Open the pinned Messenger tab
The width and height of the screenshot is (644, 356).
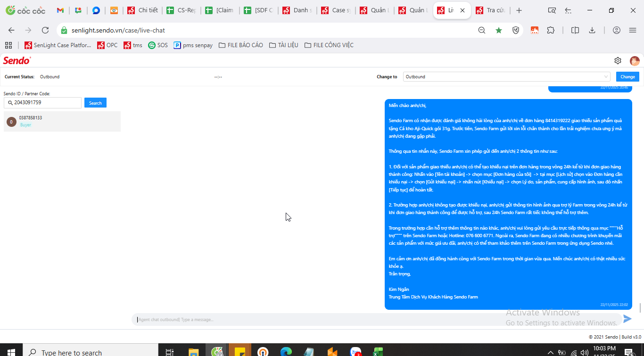pos(96,10)
